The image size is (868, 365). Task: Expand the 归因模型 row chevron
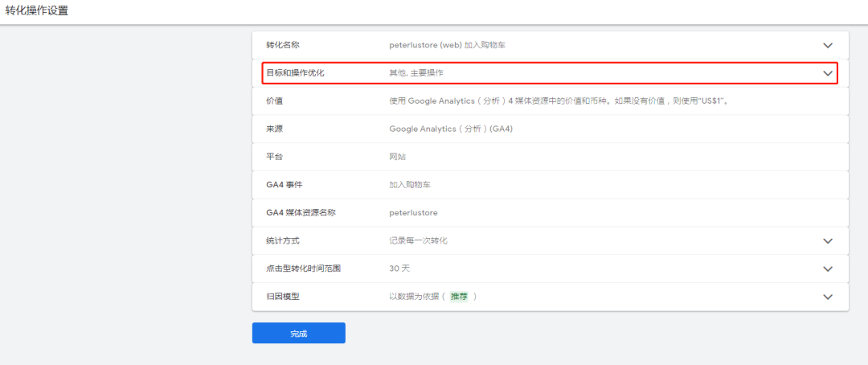828,297
